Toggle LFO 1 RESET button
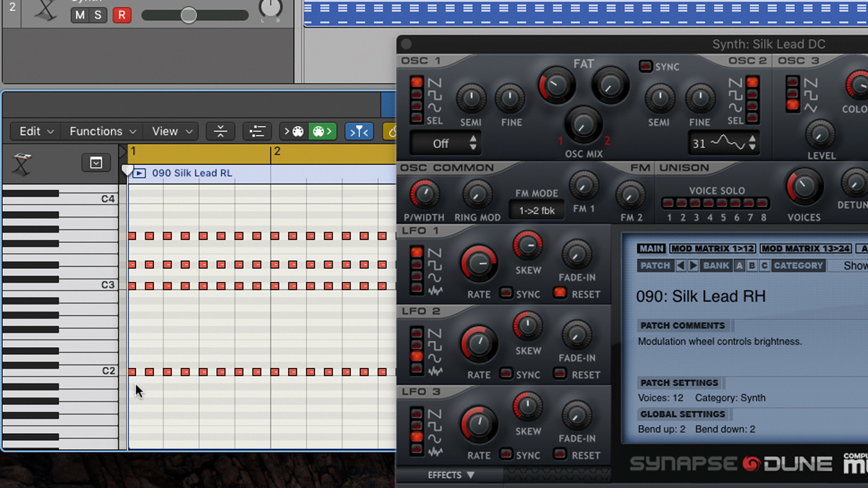The width and height of the screenshot is (868, 488). [x=560, y=294]
